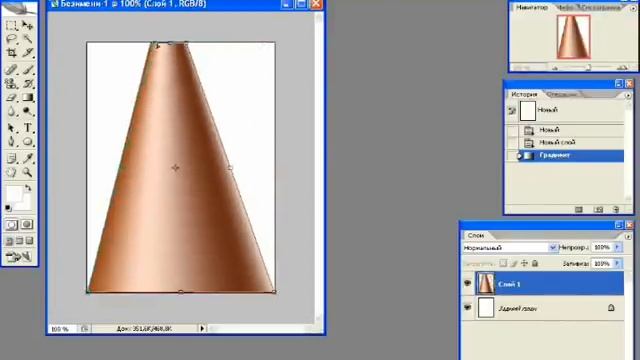Click the foreground color swatch
This screenshot has width=640, height=360.
[x=14, y=193]
